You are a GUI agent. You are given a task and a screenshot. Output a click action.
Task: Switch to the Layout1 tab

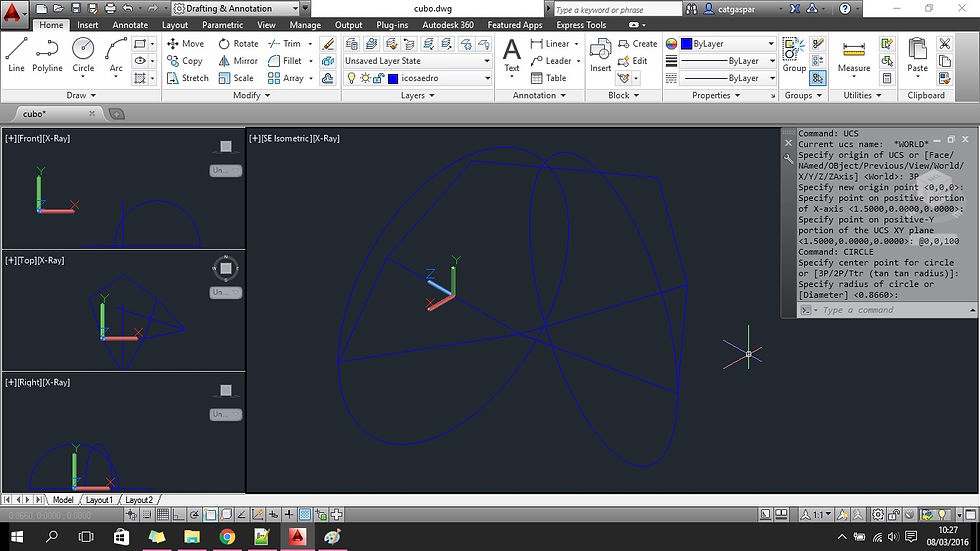coord(99,500)
